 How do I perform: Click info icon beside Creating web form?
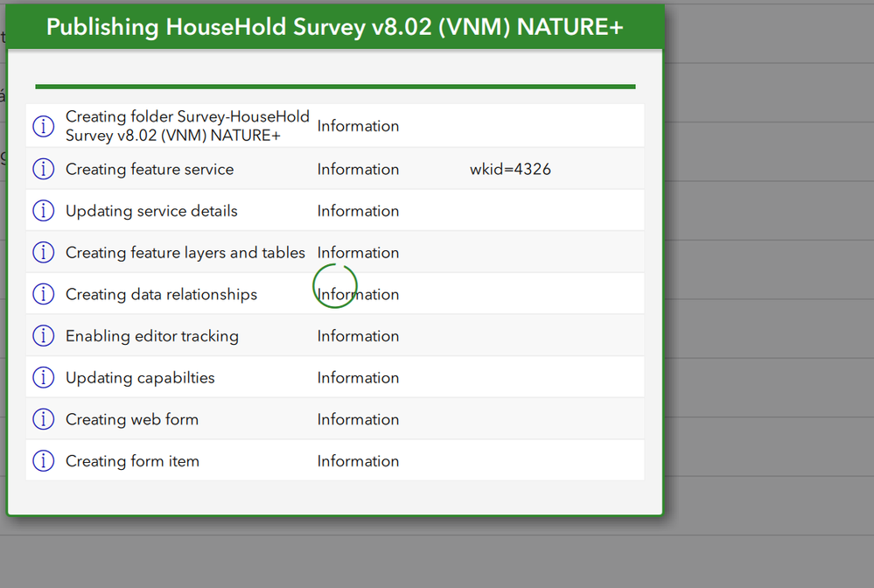click(44, 419)
